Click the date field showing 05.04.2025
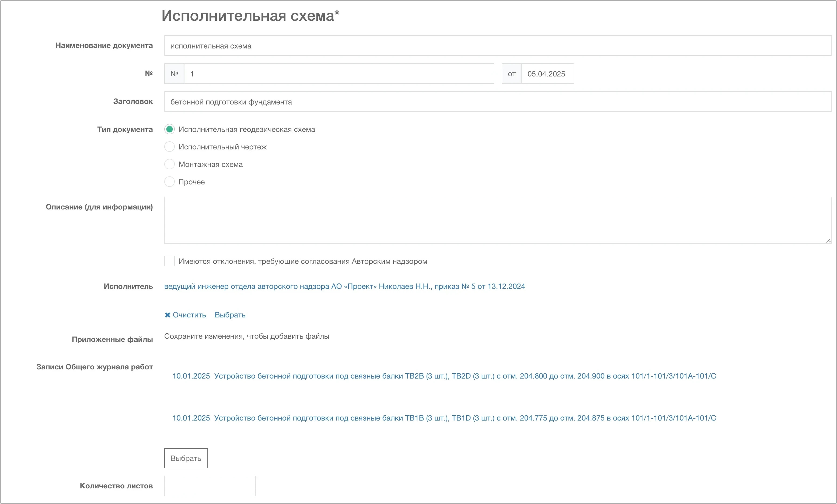This screenshot has width=837, height=504. (x=547, y=73)
